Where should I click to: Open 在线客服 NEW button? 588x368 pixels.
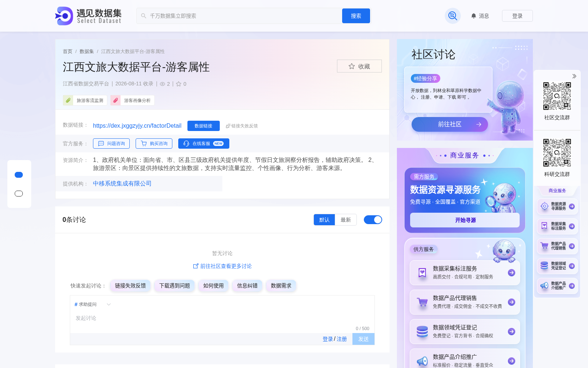click(x=204, y=144)
